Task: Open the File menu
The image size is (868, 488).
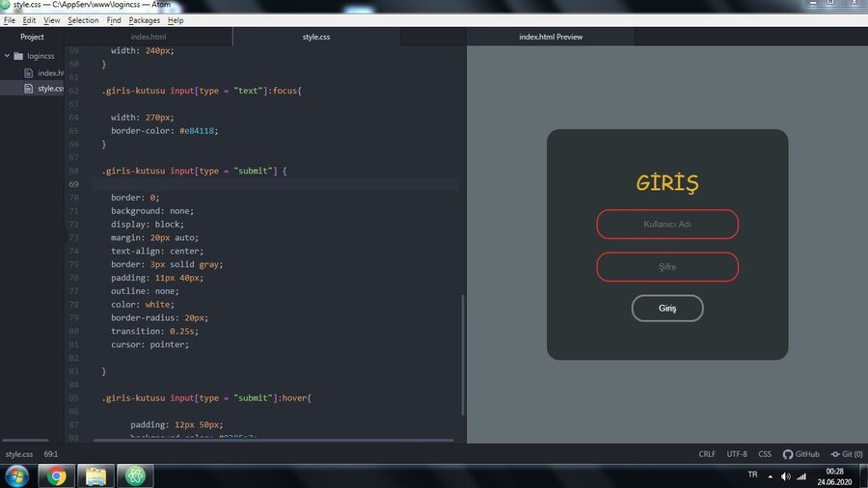Action: [x=10, y=20]
